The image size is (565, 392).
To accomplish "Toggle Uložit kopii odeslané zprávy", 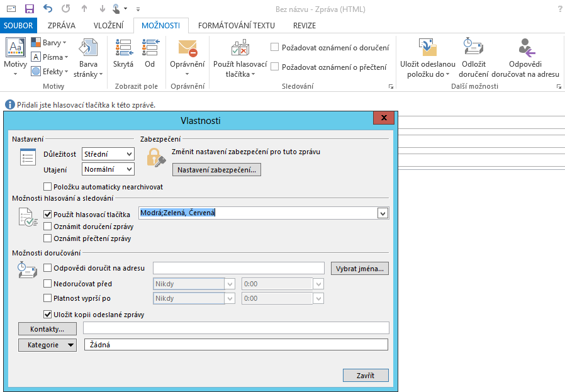I will point(47,314).
